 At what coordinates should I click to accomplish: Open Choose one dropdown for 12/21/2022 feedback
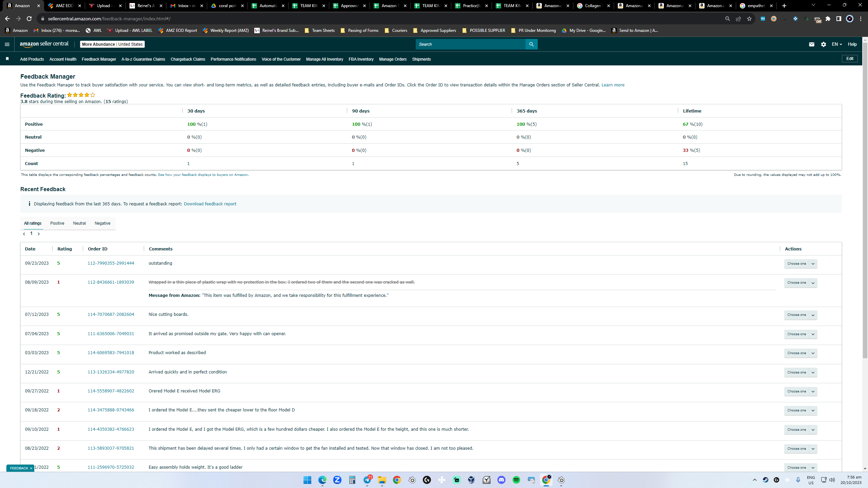pos(801,372)
